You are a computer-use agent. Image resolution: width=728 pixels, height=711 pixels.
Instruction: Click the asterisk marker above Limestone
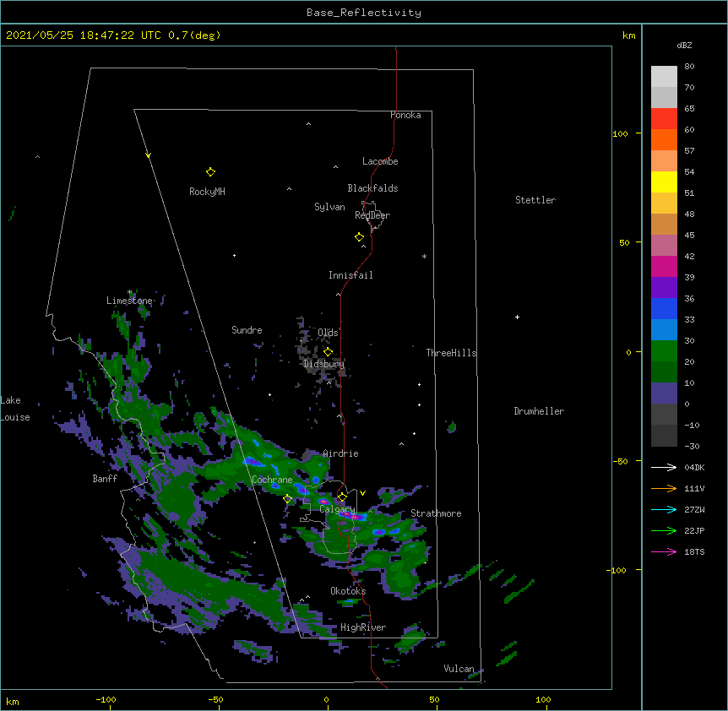[x=130, y=292]
